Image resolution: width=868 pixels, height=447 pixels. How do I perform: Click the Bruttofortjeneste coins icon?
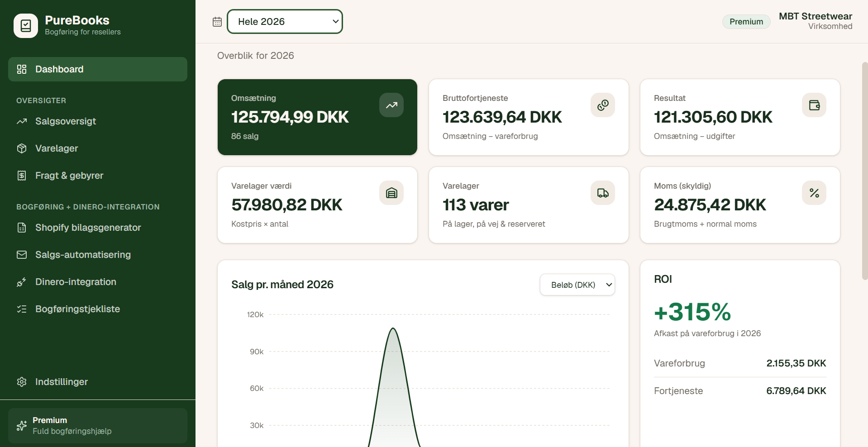coord(603,105)
